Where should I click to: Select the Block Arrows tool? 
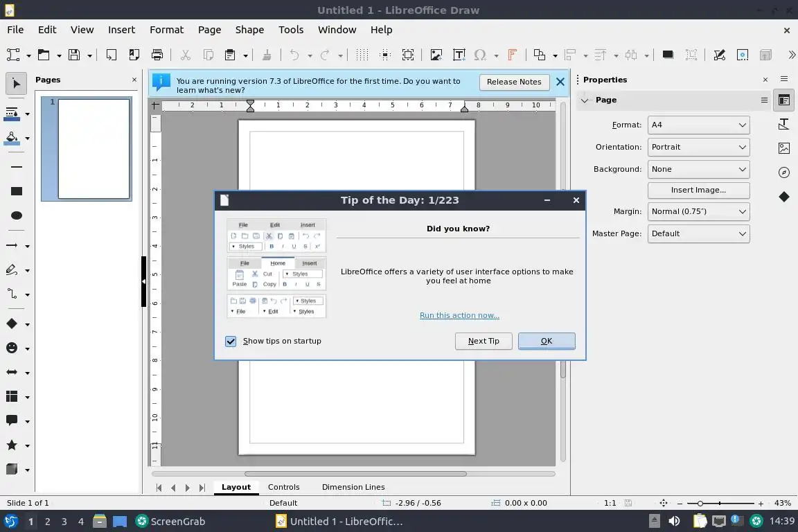[x=12, y=372]
